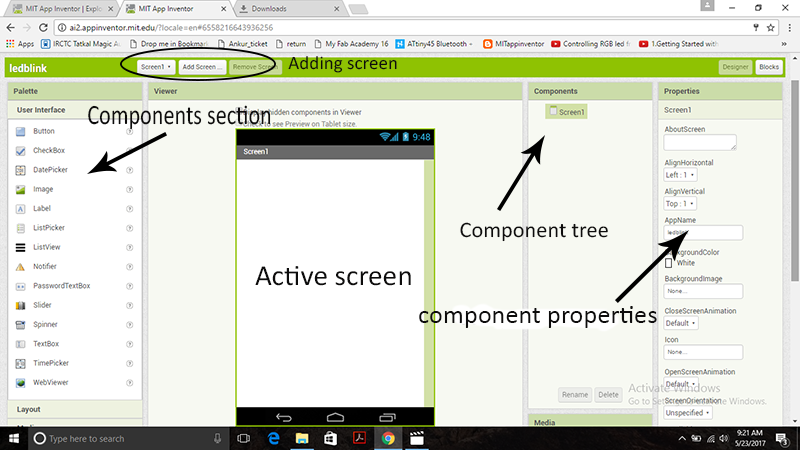800x450 pixels.
Task: Open help for WebViewer component
Action: click(x=130, y=383)
